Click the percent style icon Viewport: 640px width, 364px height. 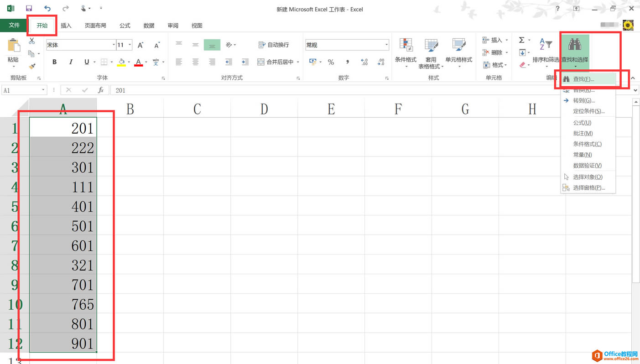(x=331, y=62)
